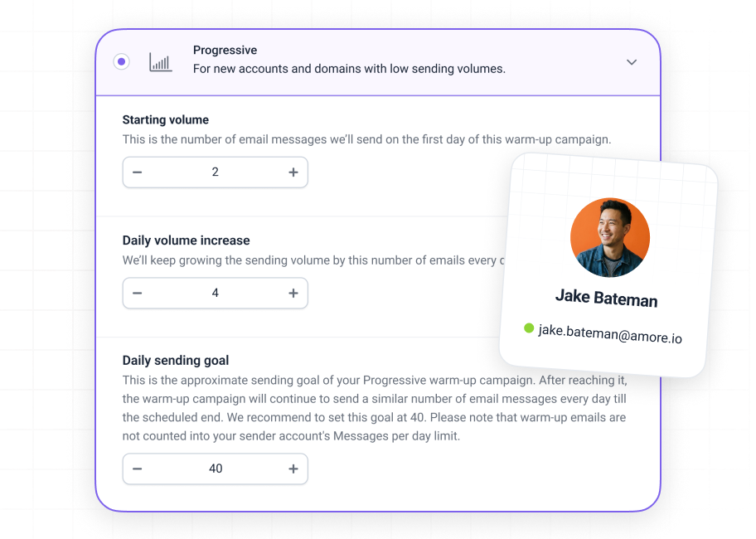The height and width of the screenshot is (539, 756).
Task: Click the plus icon for Daily volume increase
Action: tap(293, 293)
